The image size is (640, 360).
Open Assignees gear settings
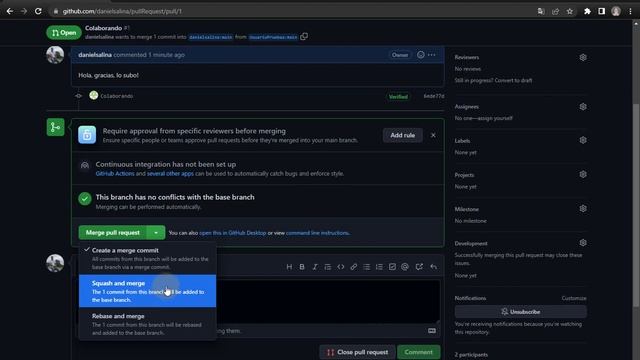tap(583, 107)
